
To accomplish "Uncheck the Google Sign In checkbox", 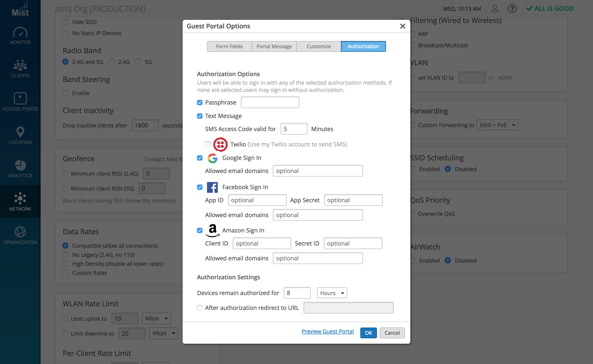I will coord(200,158).
